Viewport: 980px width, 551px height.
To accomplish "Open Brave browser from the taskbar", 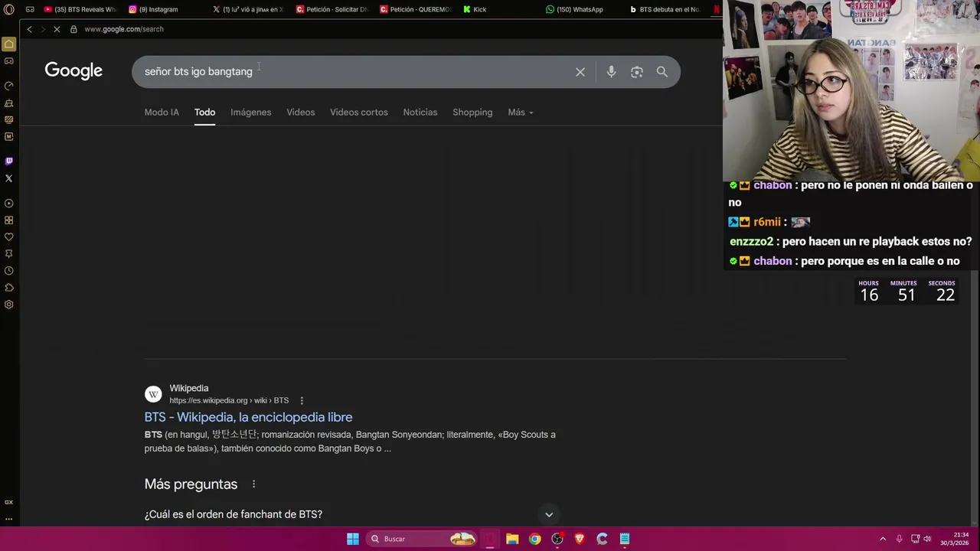I will (580, 539).
